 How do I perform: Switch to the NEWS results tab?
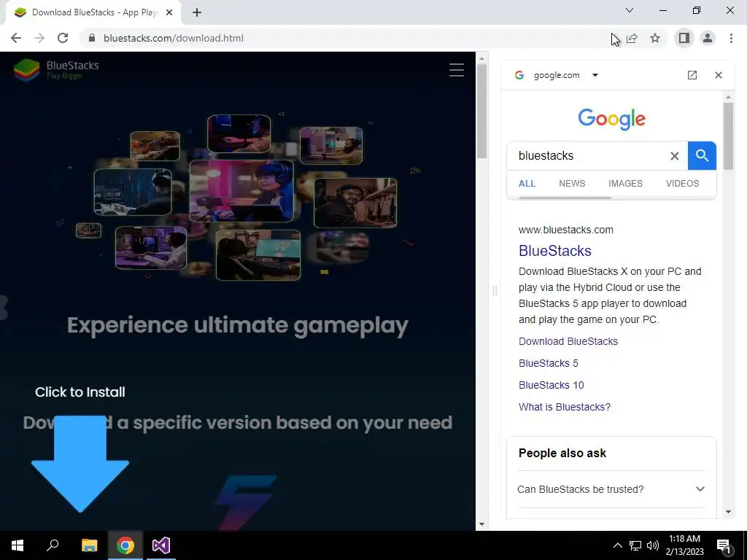[572, 183]
